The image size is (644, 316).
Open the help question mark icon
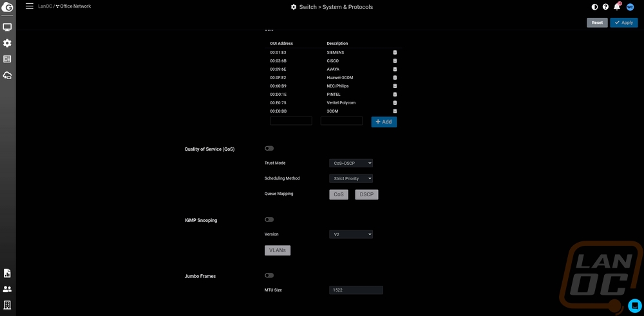(605, 7)
